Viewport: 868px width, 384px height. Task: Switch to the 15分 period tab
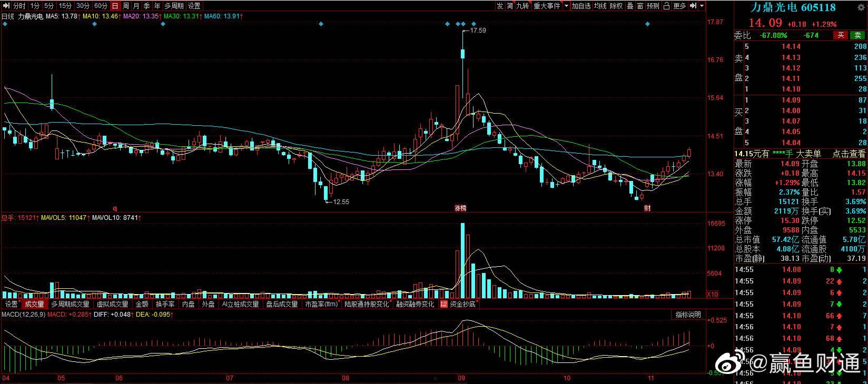(x=65, y=6)
